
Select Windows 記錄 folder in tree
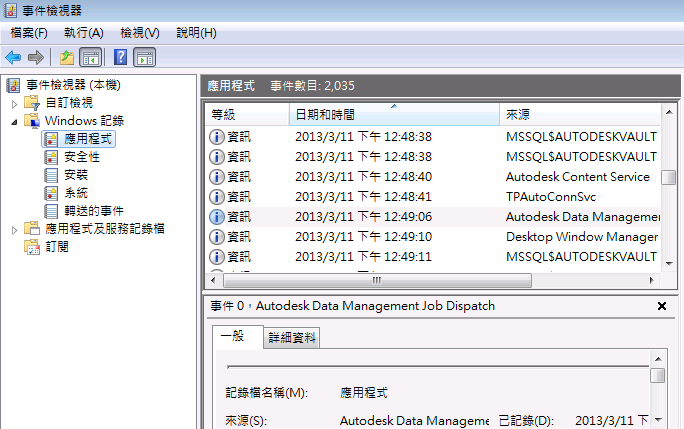(84, 120)
